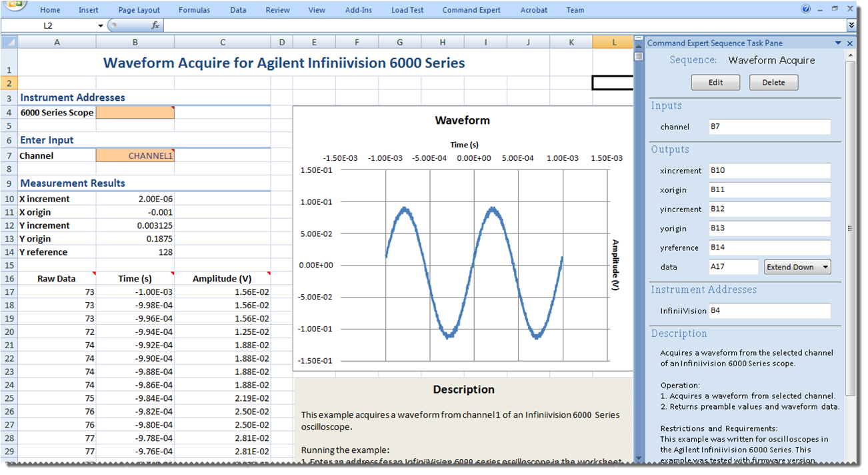Switch to the Formulas ribbon tab
This screenshot has height=475, width=868.
194,9
